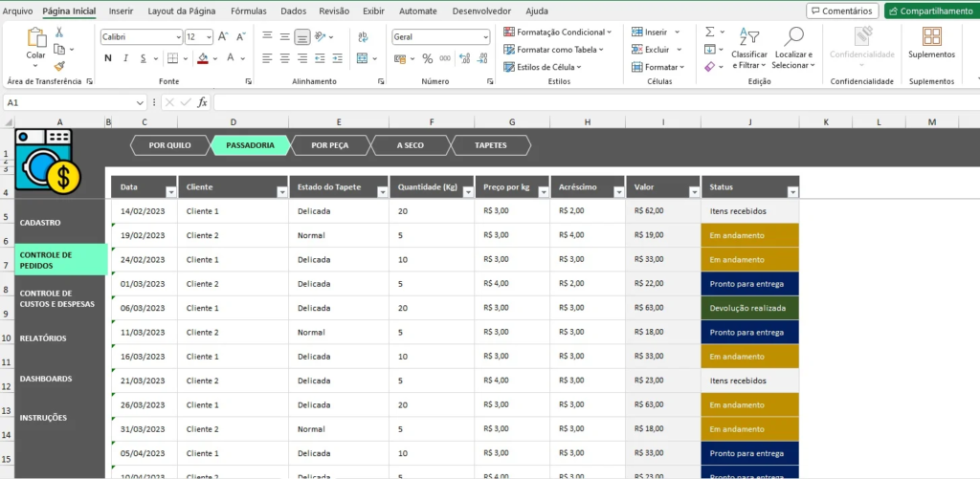980x479 pixels.
Task: Open the Geral number format dropdown
Action: 485,36
